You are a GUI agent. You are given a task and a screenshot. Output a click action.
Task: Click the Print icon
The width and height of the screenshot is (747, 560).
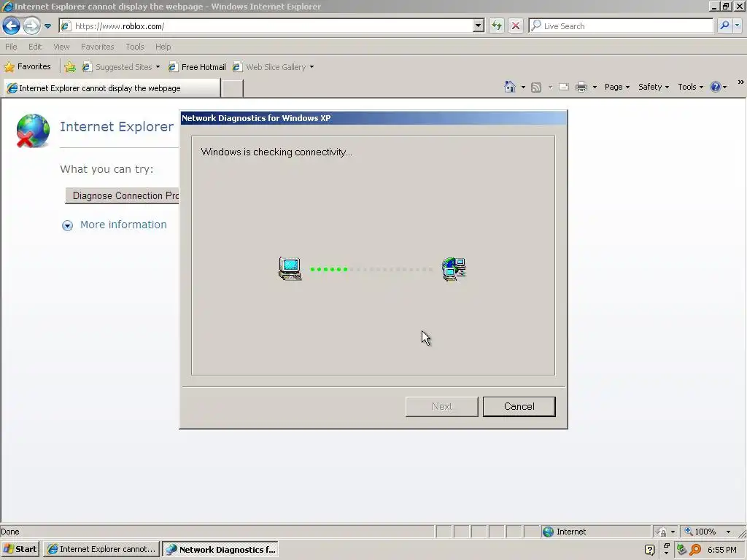(x=581, y=87)
